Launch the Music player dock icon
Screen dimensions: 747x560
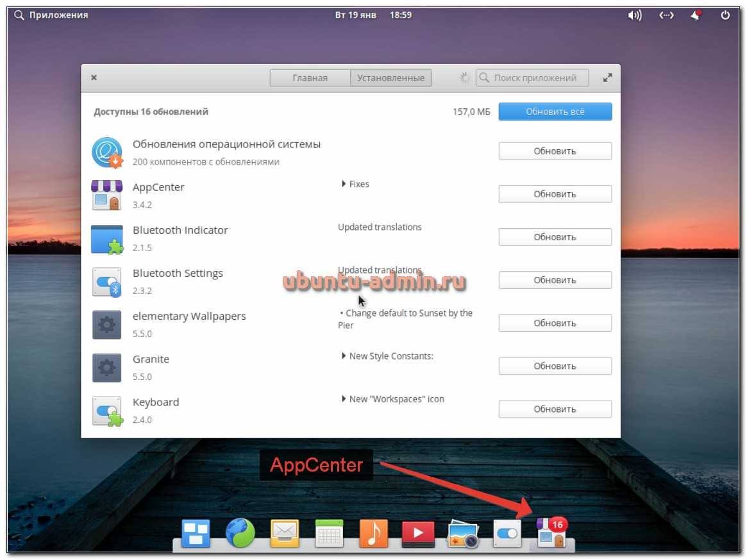click(x=374, y=533)
